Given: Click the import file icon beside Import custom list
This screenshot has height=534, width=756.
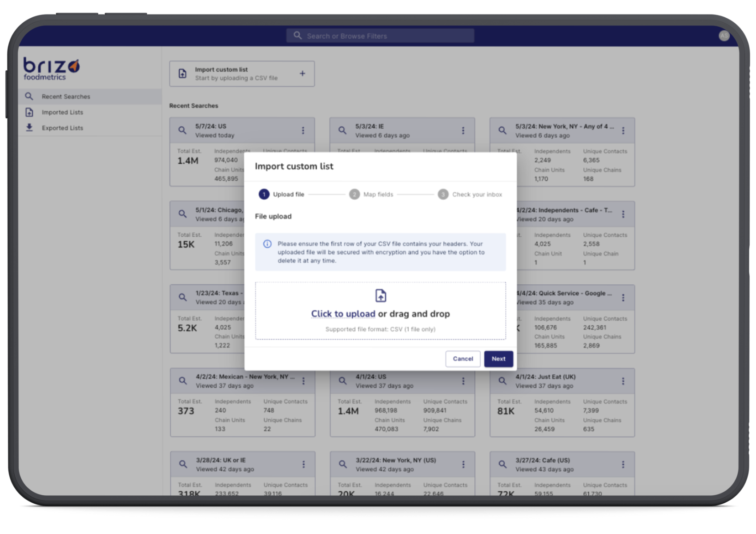Looking at the screenshot, I should click(182, 73).
